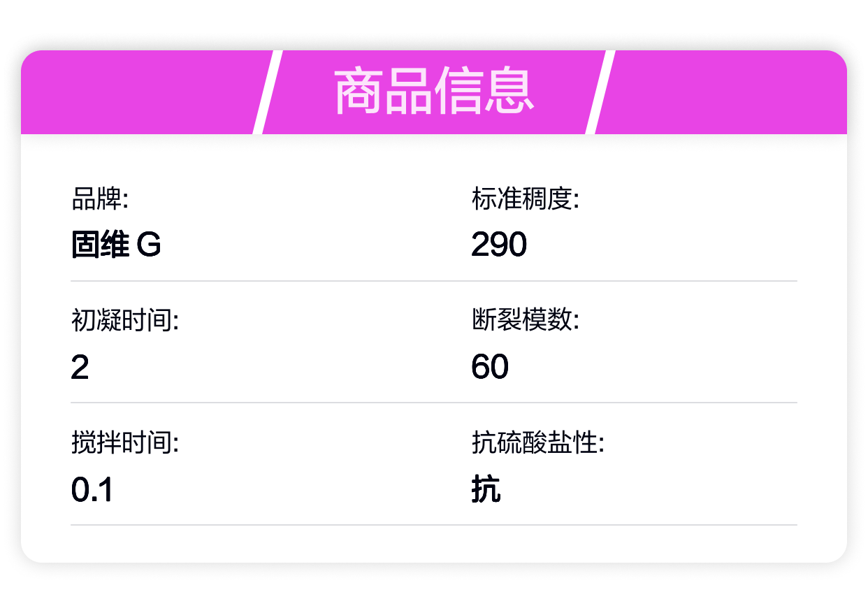Click the bottom divider line under 0.1

click(x=434, y=524)
